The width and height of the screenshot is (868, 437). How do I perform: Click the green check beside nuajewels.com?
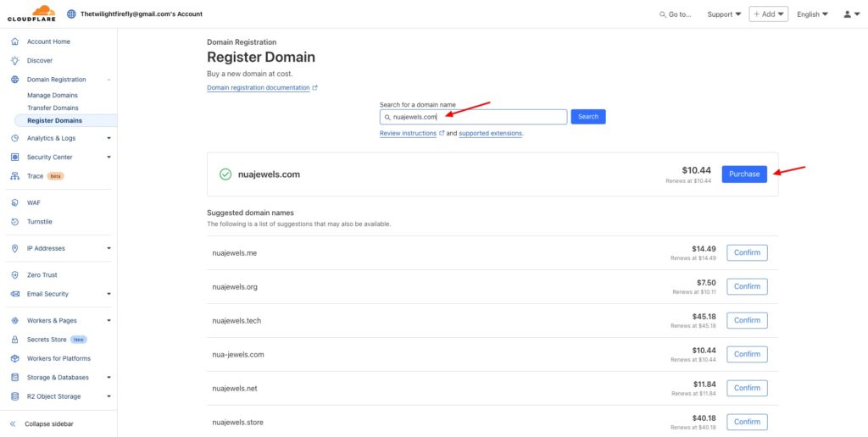coord(225,174)
